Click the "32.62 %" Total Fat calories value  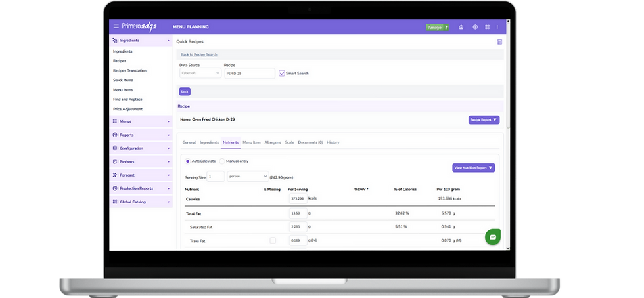pos(402,213)
